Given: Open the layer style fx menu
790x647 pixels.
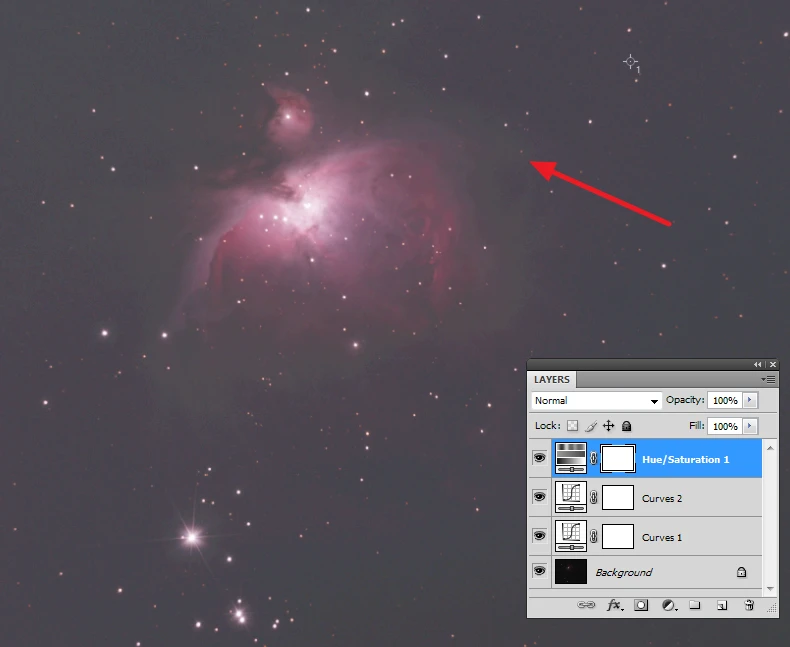Looking at the screenshot, I should [x=614, y=605].
